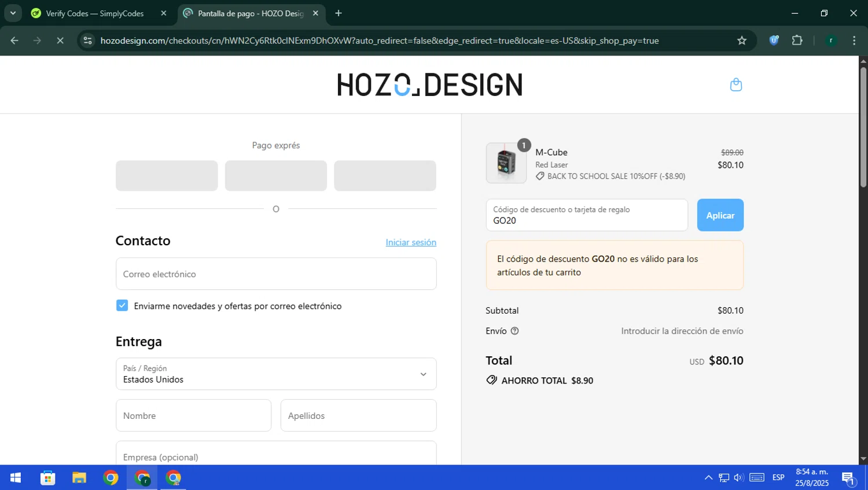The height and width of the screenshot is (490, 868).
Task: Close the Pantalla de pago tab
Action: click(315, 13)
